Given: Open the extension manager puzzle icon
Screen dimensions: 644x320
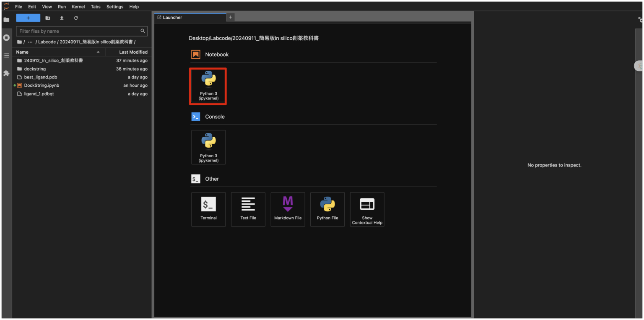Looking at the screenshot, I should click(6, 73).
